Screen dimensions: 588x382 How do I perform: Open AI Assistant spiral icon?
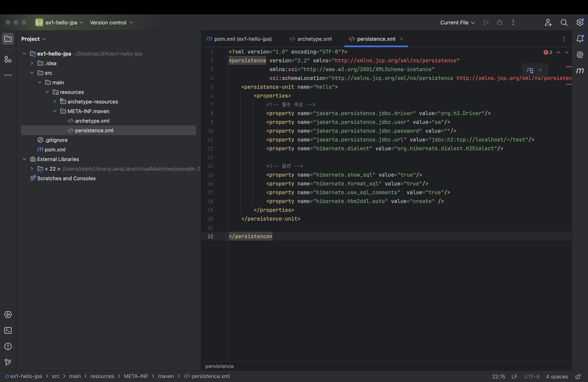(580, 55)
